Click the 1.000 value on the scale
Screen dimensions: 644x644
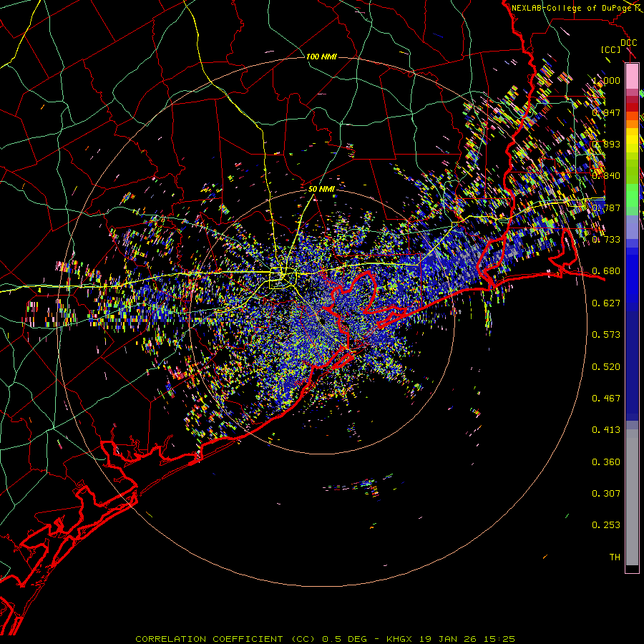pos(606,80)
